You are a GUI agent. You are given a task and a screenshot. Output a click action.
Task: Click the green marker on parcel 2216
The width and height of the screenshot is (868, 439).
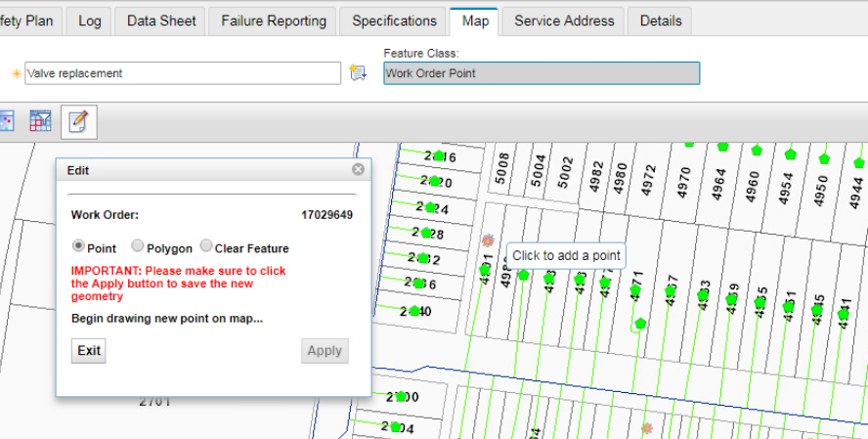click(x=439, y=156)
